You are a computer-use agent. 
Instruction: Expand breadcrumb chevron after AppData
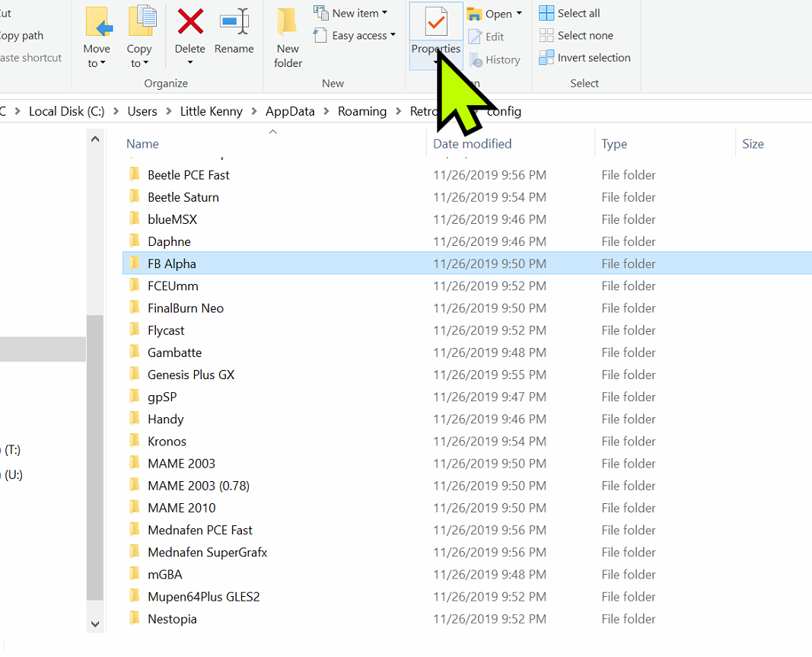click(326, 111)
